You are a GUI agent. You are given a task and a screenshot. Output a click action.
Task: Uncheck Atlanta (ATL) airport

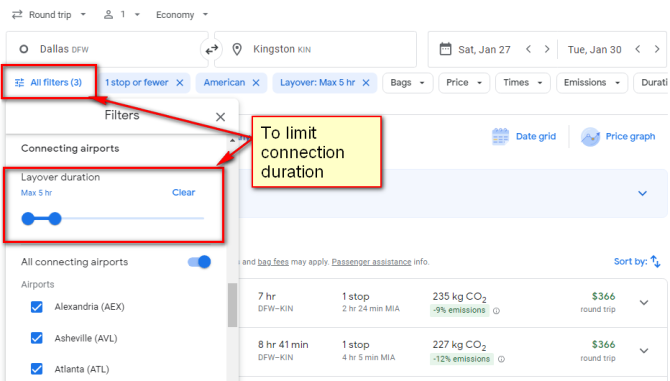click(x=37, y=369)
